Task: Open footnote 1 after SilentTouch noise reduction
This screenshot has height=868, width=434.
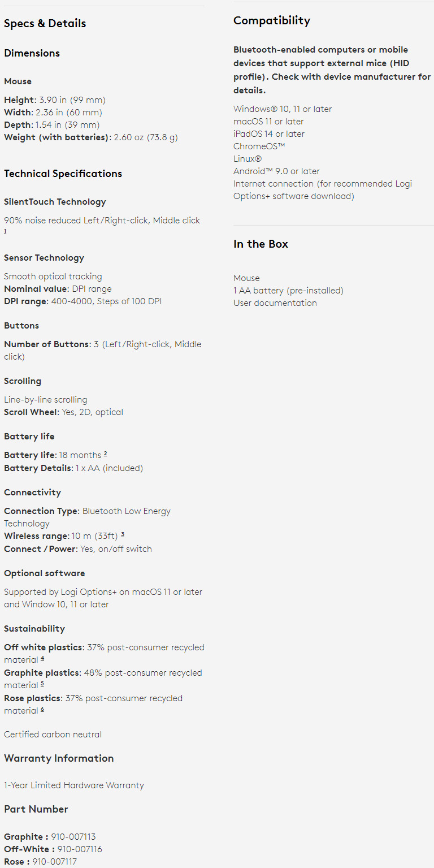Action: tap(6, 231)
